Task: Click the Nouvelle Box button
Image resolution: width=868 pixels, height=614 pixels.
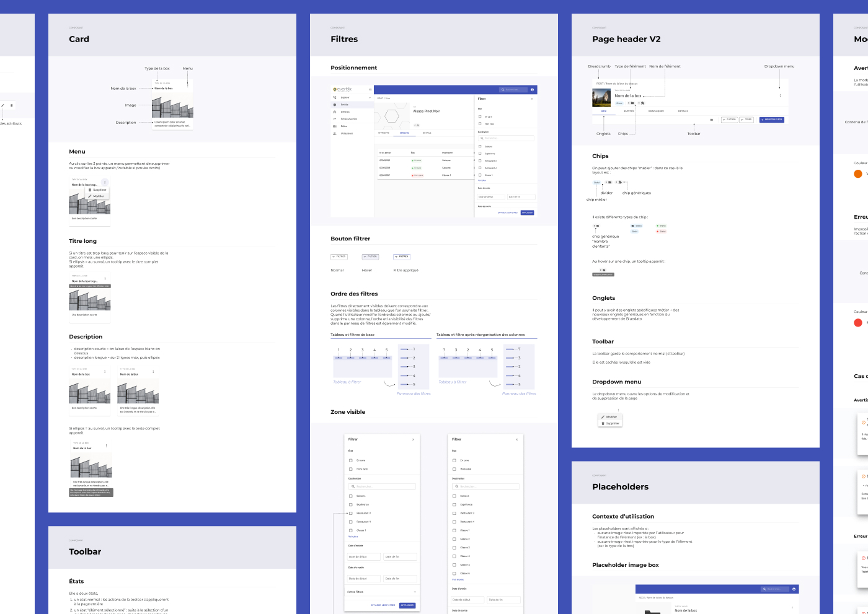Action: click(771, 120)
